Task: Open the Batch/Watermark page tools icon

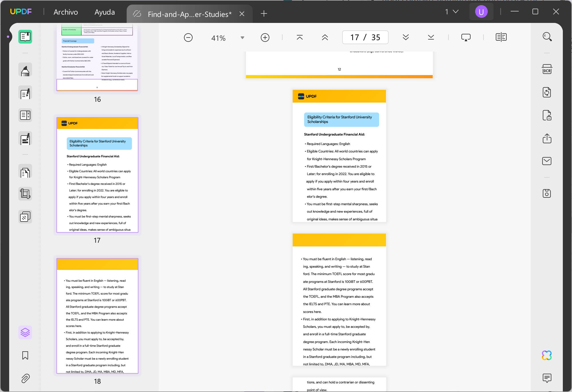Action: 25,217
